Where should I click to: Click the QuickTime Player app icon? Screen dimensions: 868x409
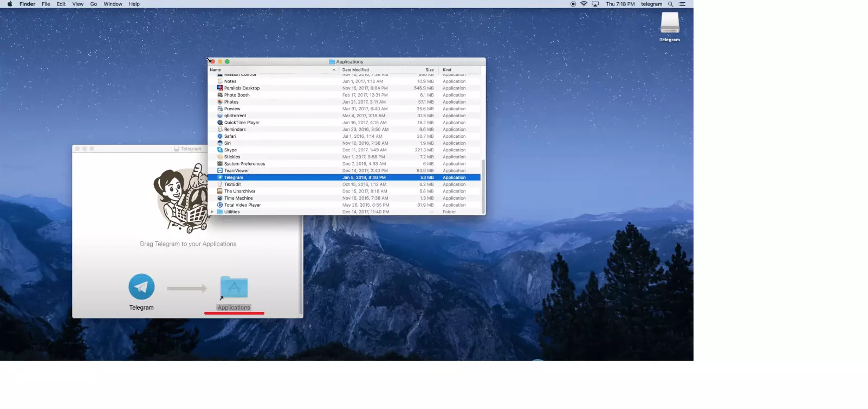[220, 123]
